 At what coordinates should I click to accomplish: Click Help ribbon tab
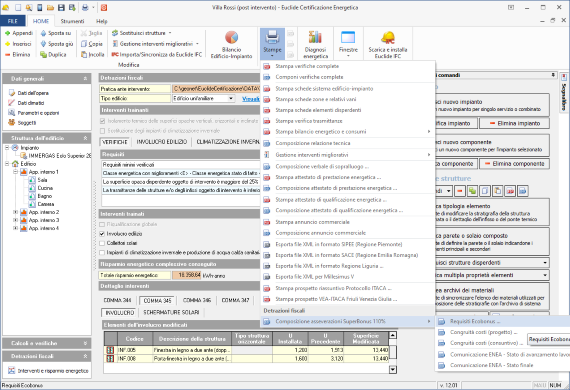click(102, 21)
